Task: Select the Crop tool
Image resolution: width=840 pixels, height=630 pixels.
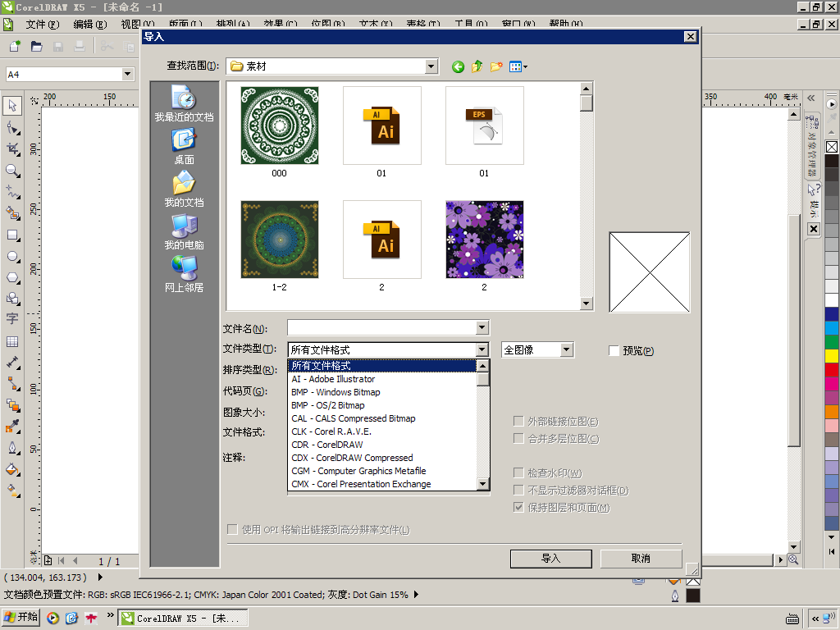Action: (x=12, y=149)
